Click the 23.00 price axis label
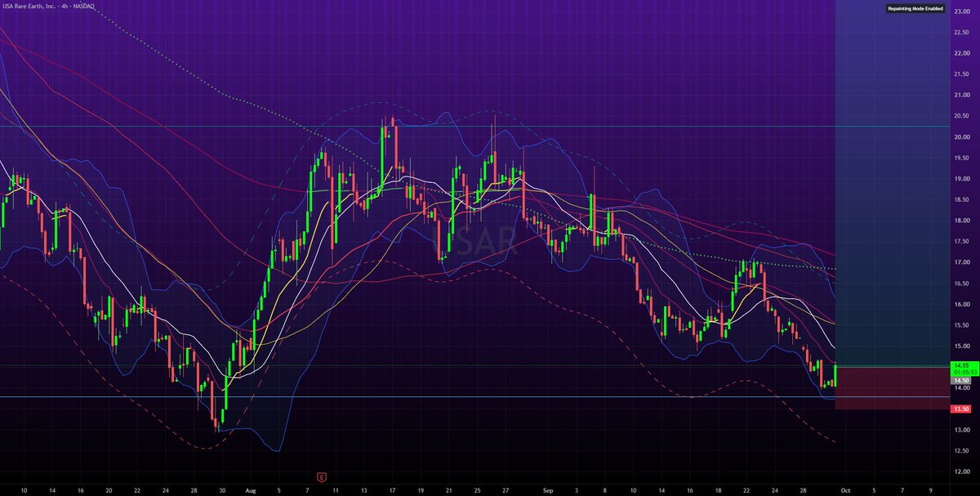 (960, 32)
